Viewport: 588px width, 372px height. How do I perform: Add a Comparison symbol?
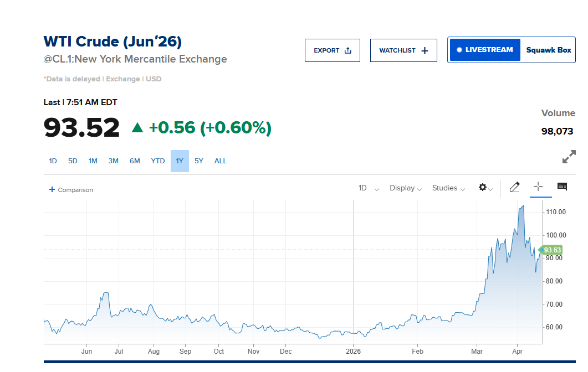point(71,189)
